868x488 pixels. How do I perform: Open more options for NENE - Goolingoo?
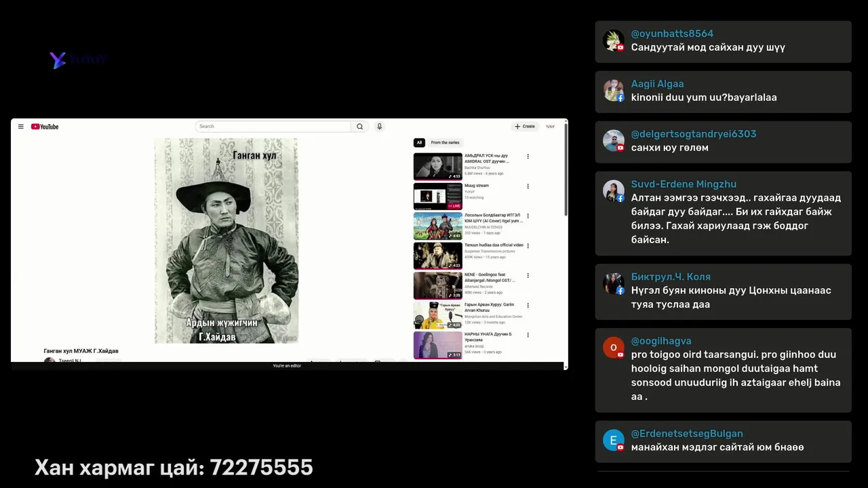[x=528, y=276]
